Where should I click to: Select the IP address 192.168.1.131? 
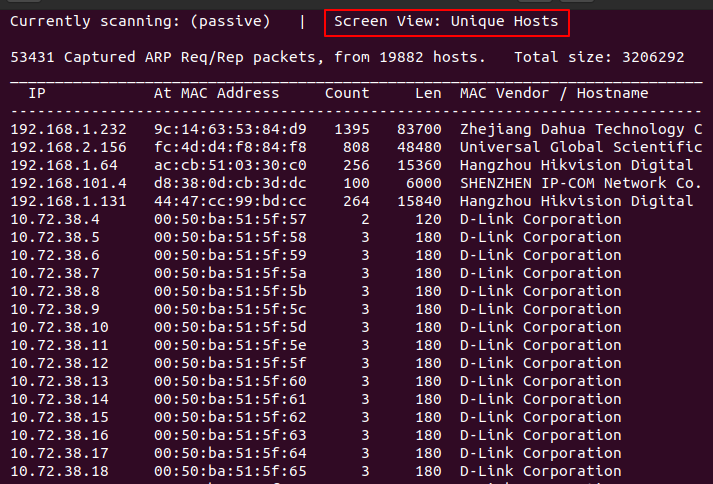[68, 201]
